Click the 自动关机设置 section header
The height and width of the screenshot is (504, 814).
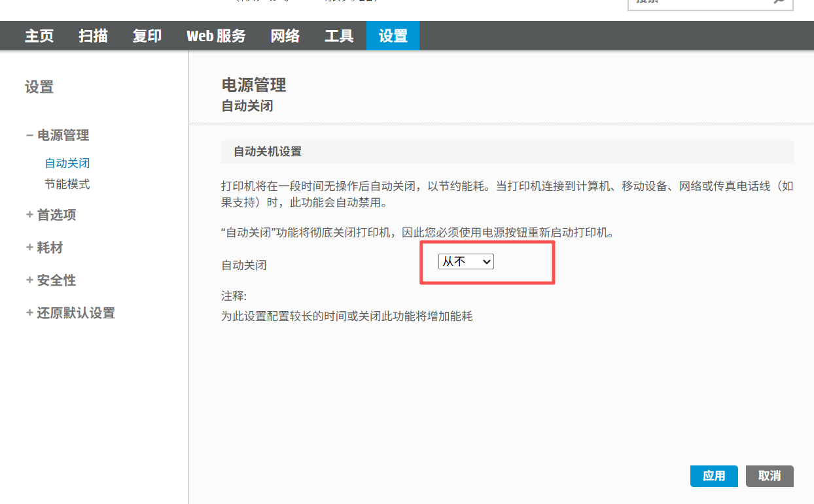[x=507, y=152]
